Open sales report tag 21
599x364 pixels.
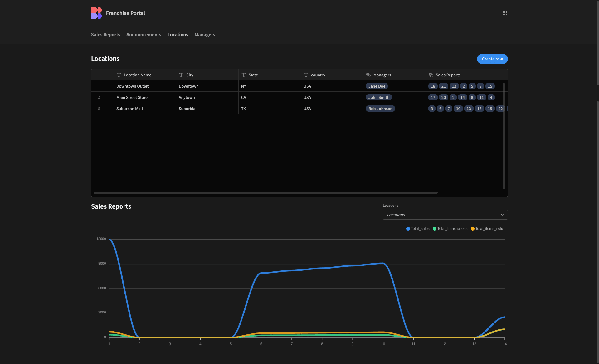(444, 86)
